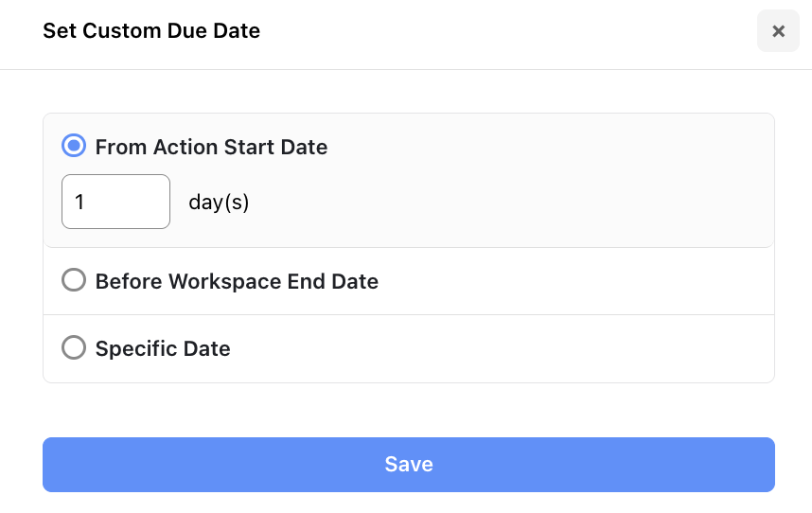Click the X icon in the dialog header

pos(778,31)
